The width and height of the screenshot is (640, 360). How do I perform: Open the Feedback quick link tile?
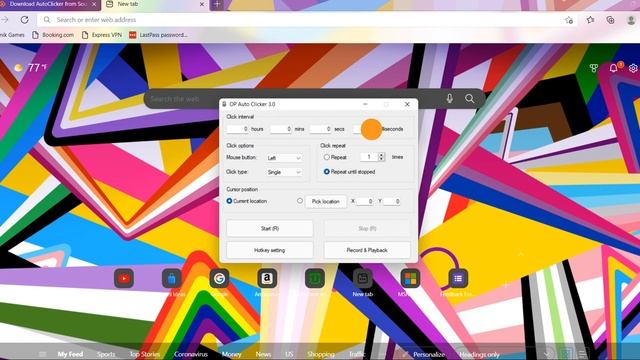(458, 279)
